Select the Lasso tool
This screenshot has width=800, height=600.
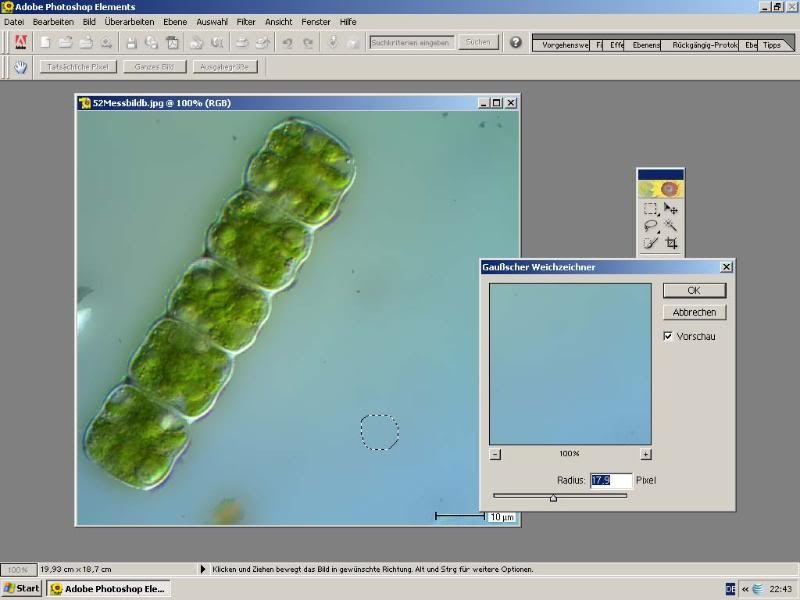tap(650, 226)
